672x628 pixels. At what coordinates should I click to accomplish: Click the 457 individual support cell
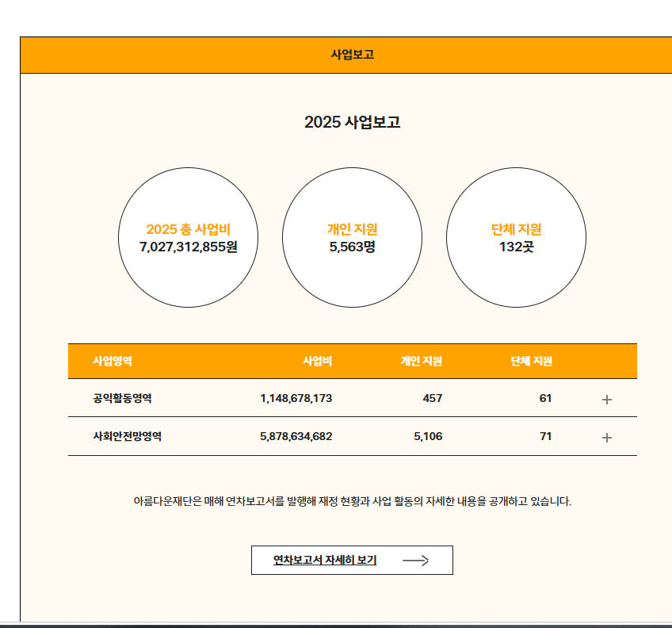433,399
